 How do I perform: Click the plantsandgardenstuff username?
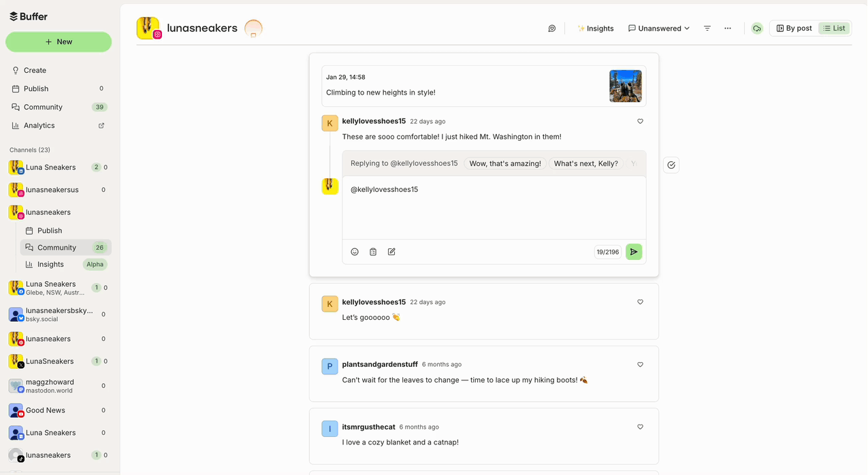coord(380,365)
